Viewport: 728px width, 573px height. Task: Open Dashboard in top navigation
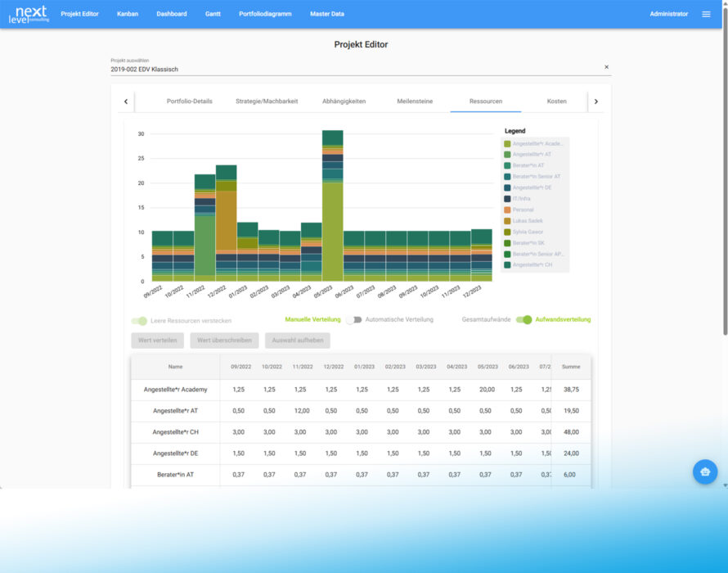pyautogui.click(x=172, y=14)
